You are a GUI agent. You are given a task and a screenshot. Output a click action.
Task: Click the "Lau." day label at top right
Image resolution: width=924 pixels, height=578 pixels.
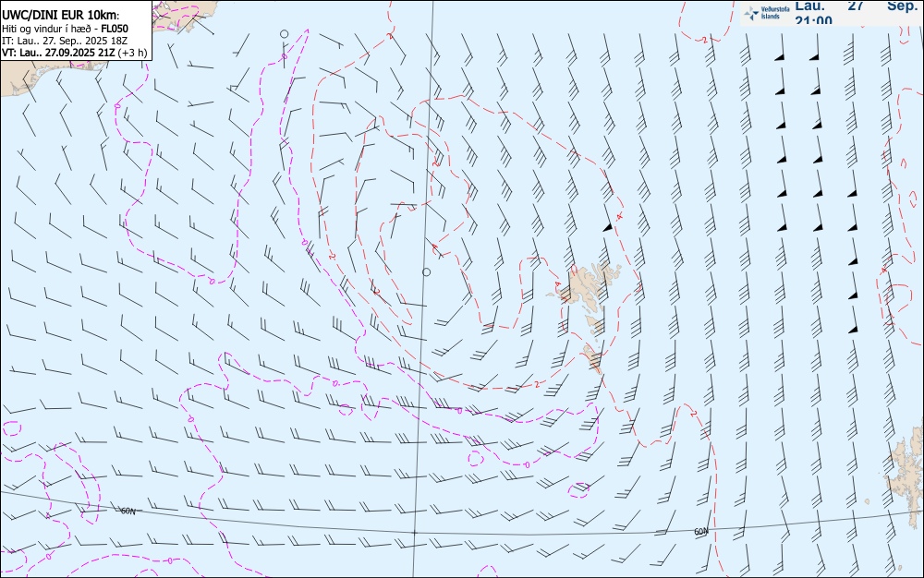pyautogui.click(x=810, y=6)
